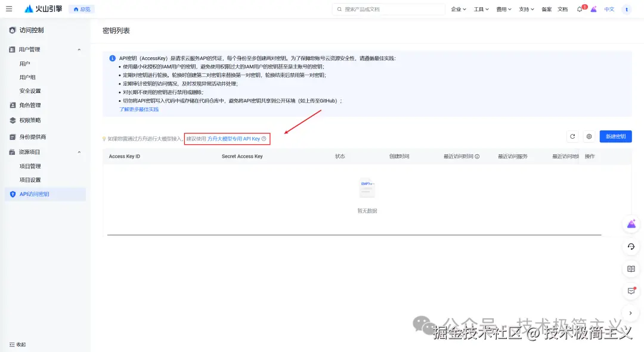Expand the 企业 dropdown menu
This screenshot has width=644, height=352.
tap(459, 9)
